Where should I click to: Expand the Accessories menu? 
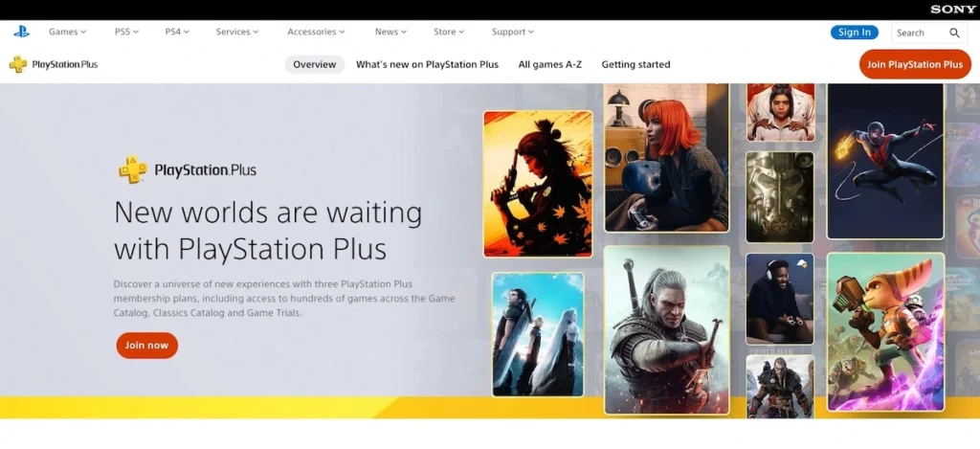coord(316,32)
